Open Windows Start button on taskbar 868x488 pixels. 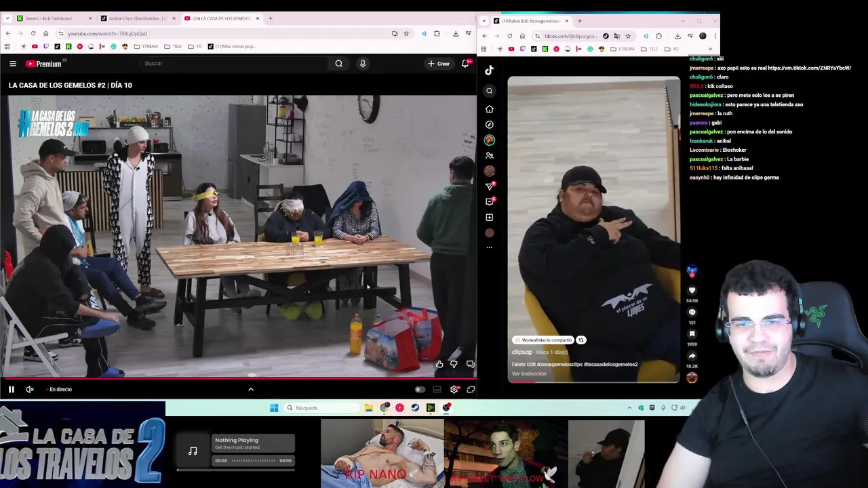[x=274, y=408]
